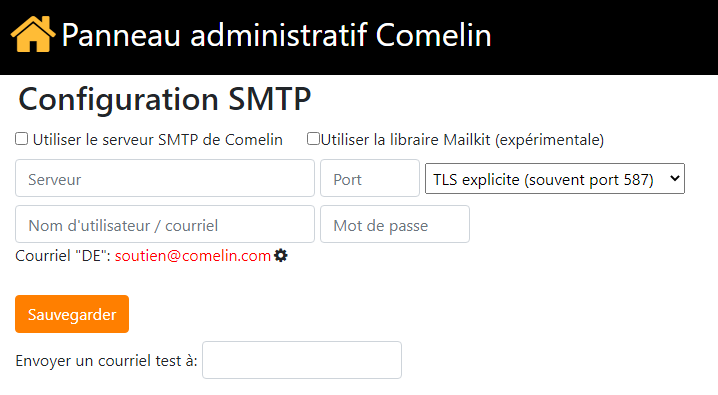Focus the Serveur input field
The height and width of the screenshot is (395, 718).
[165, 178]
